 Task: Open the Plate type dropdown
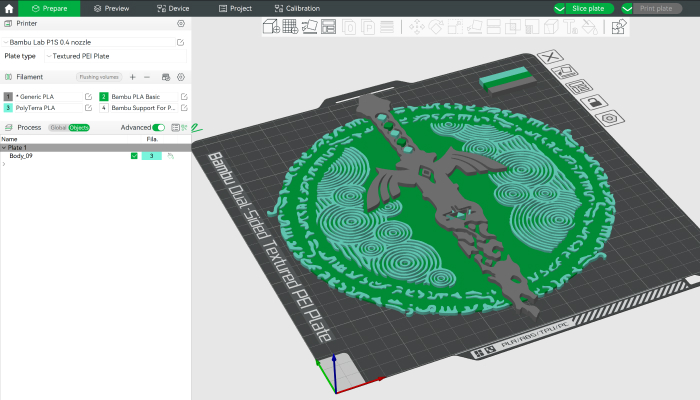pos(116,56)
